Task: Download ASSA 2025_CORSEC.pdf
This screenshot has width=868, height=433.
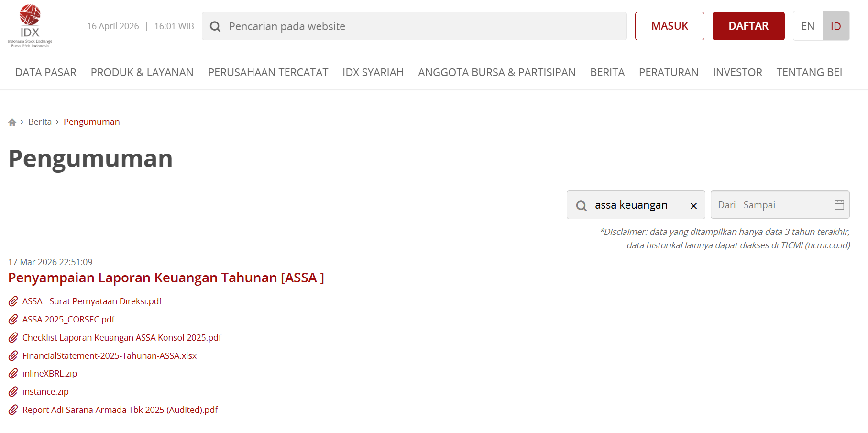Action: click(68, 320)
